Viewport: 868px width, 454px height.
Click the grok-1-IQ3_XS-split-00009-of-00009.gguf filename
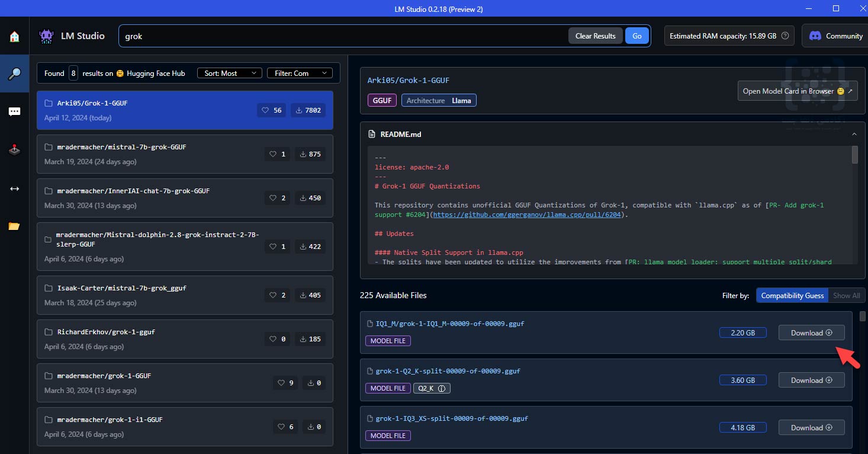coord(452,418)
